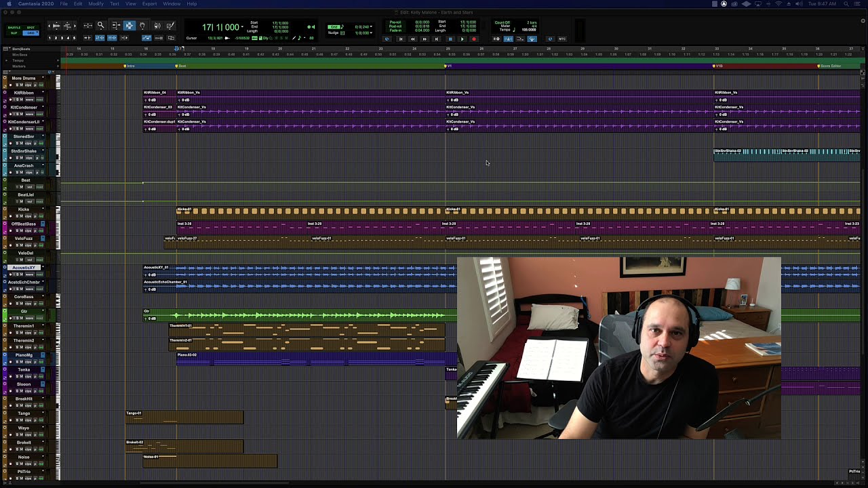
Task: Select the Trim tool
Action: point(116,26)
